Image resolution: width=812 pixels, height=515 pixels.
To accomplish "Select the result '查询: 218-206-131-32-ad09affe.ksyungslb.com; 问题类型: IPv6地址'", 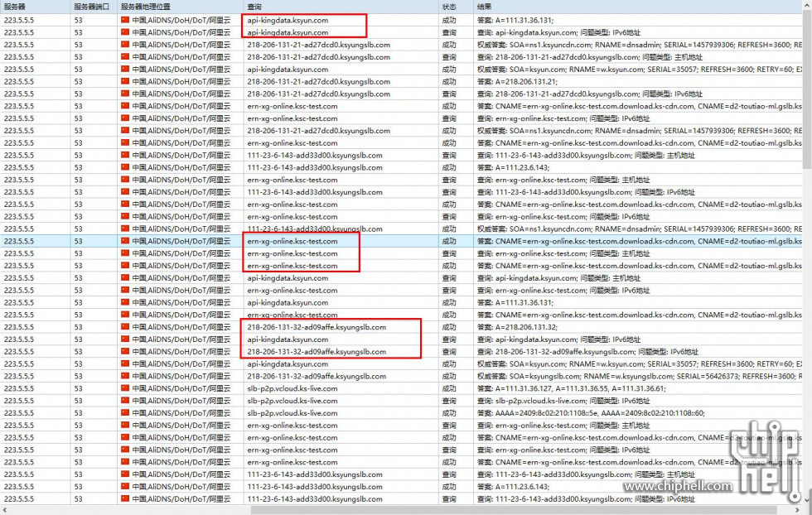I will tap(587, 351).
